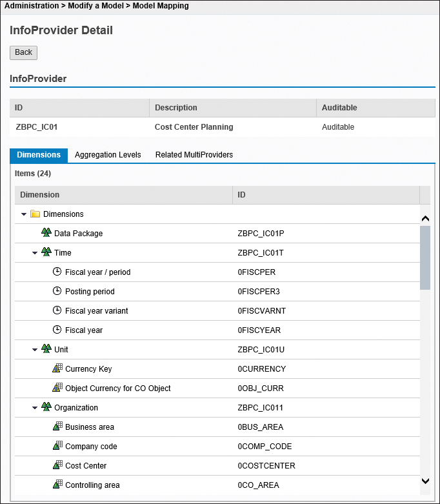Collapse the Organization dimension arrow
The image size is (440, 504).
coord(35,408)
